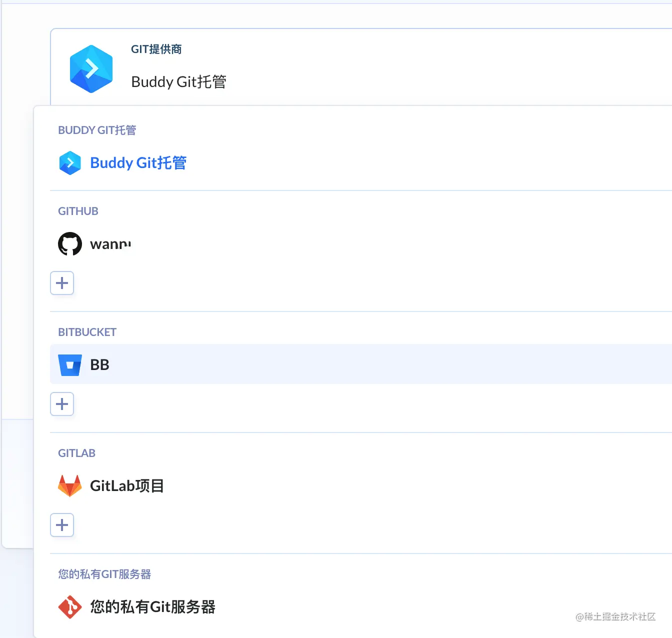
Task: Click the GITHUB section header
Action: point(78,211)
